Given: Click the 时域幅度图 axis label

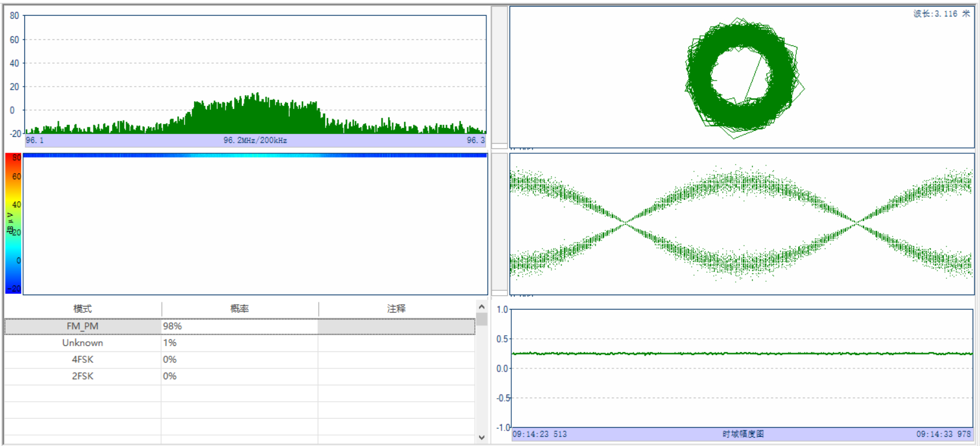Looking at the screenshot, I should pyautogui.click(x=743, y=434).
